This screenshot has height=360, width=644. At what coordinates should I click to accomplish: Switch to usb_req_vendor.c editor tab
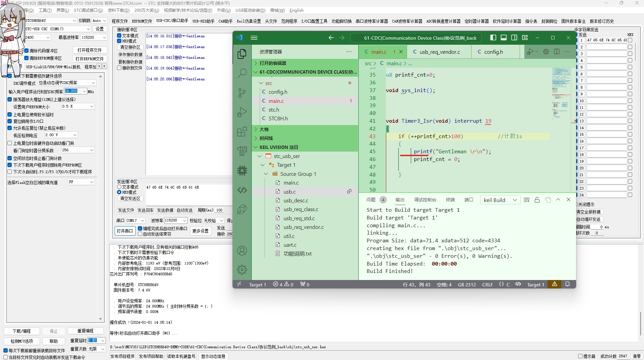439,52
